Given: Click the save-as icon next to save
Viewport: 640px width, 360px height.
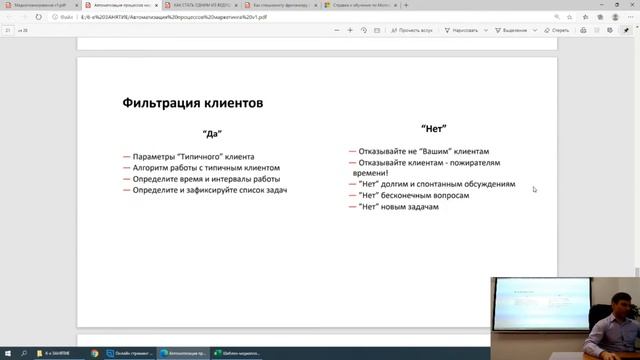Looking at the screenshot, I should [610, 30].
